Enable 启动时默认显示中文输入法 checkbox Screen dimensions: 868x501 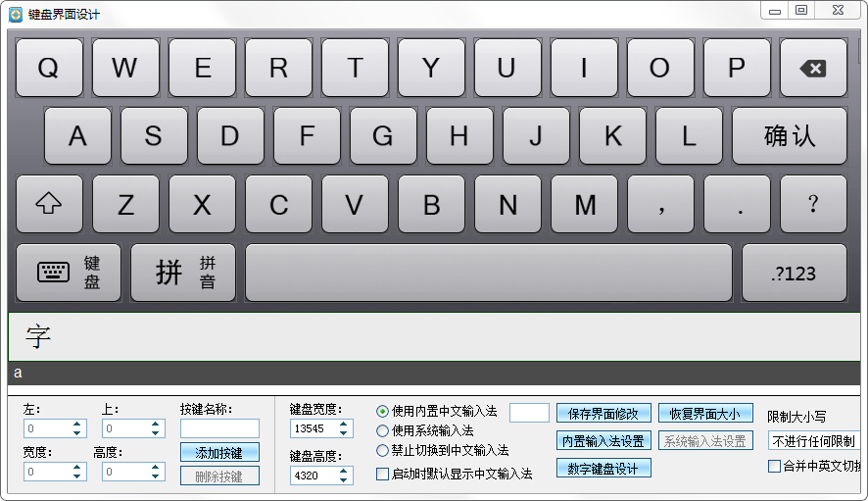coord(383,474)
